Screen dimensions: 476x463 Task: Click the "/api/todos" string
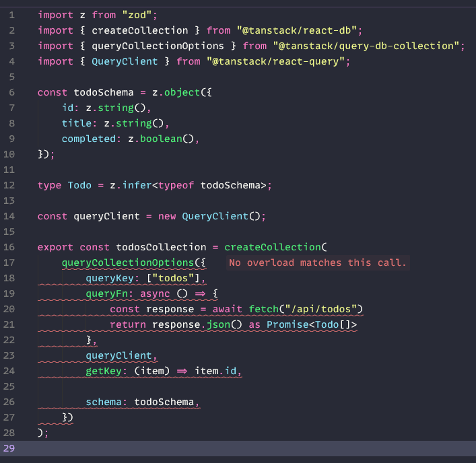point(320,309)
